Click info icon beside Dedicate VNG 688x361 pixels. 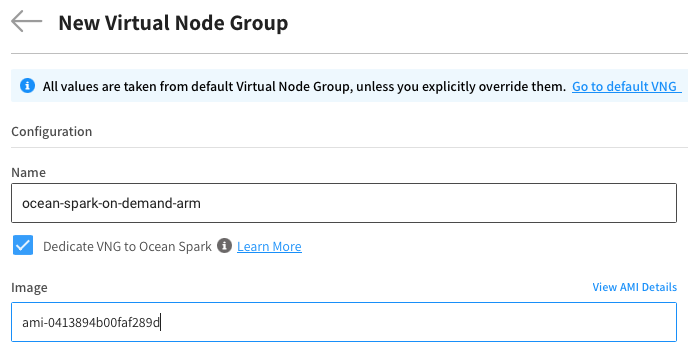[224, 246]
